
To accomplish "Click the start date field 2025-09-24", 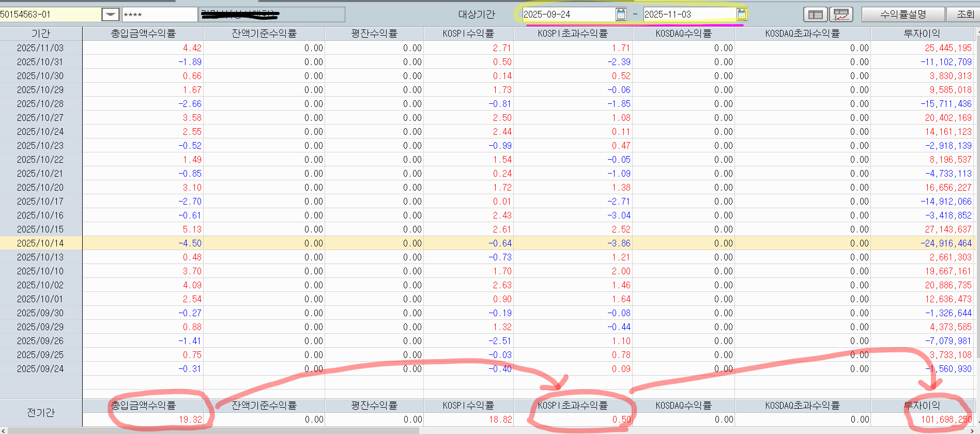I will pos(568,14).
